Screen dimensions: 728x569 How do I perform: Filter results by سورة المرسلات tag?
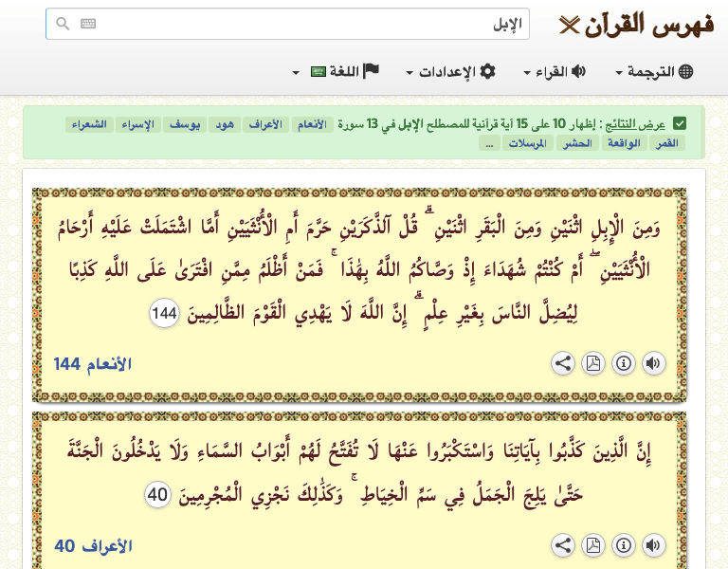(527, 143)
